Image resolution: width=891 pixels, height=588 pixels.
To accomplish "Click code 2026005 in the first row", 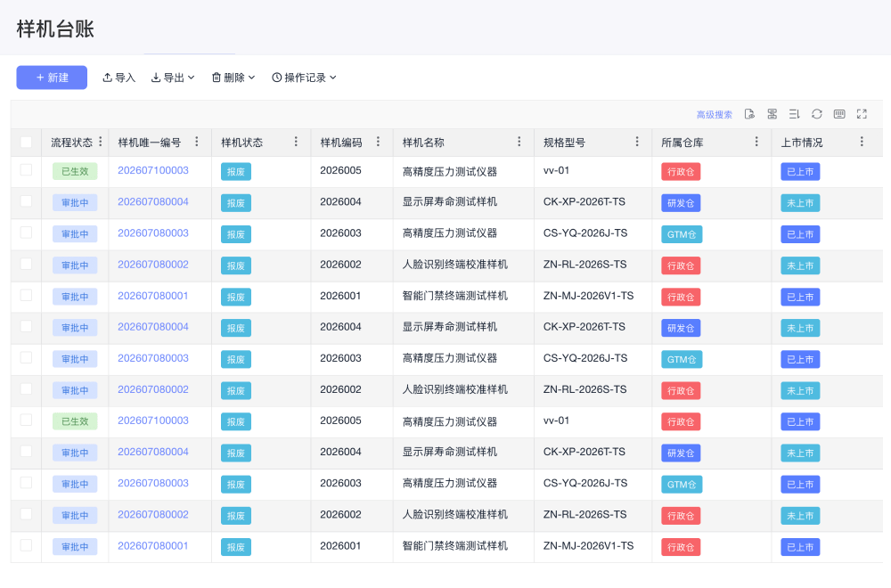I will tap(340, 170).
